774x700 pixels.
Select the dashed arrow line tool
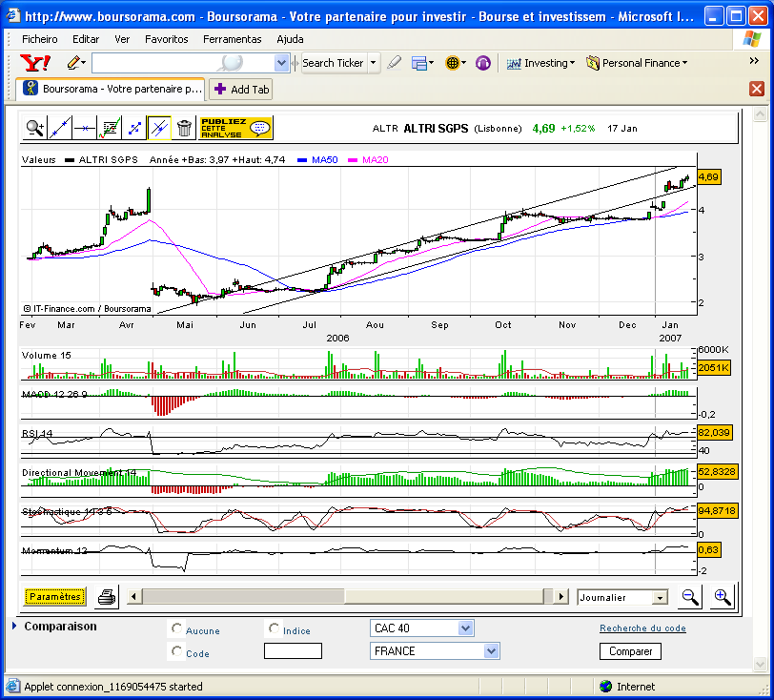coord(134,128)
